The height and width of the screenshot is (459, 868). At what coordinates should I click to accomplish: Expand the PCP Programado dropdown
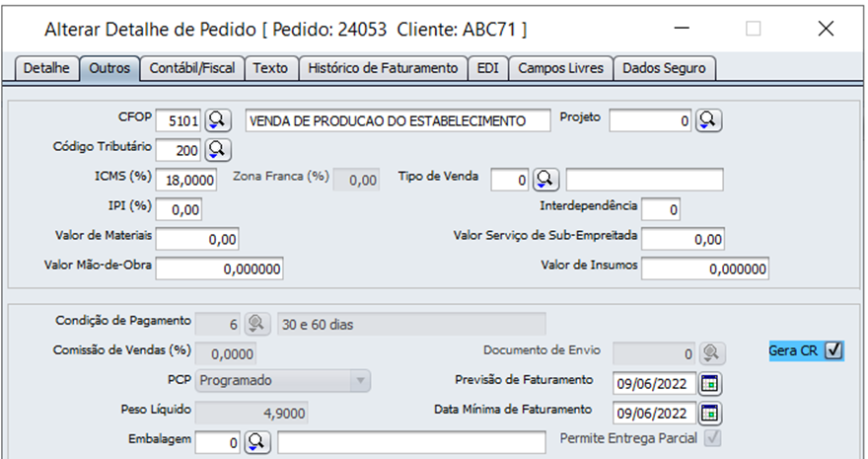point(360,380)
